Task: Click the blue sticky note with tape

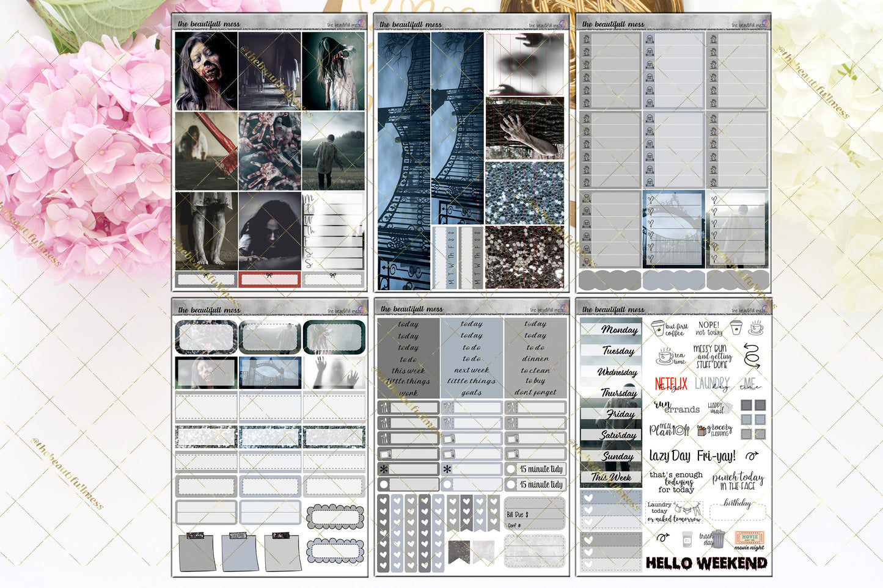Action: [239, 551]
